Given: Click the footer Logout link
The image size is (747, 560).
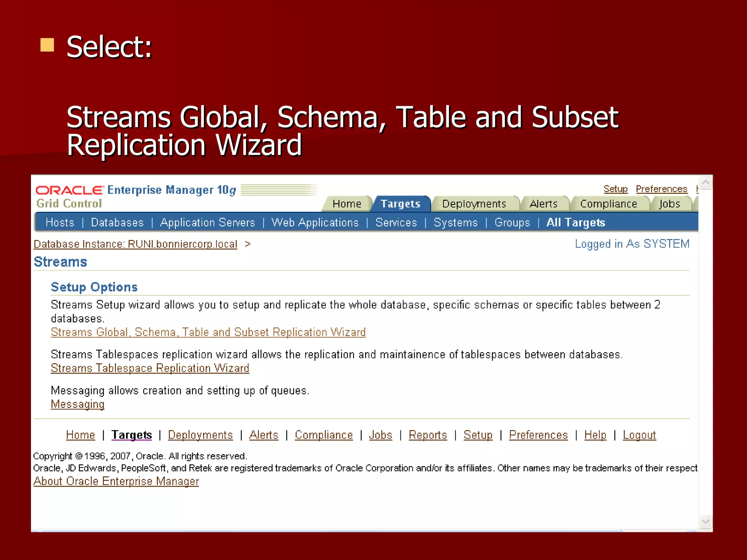Looking at the screenshot, I should coord(639,435).
